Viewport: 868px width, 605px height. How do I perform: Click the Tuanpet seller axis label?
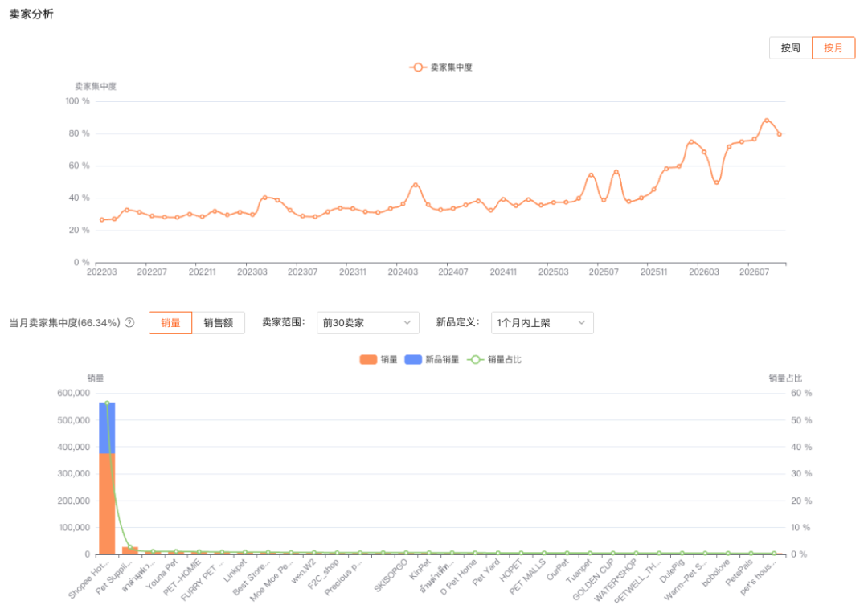click(x=579, y=571)
